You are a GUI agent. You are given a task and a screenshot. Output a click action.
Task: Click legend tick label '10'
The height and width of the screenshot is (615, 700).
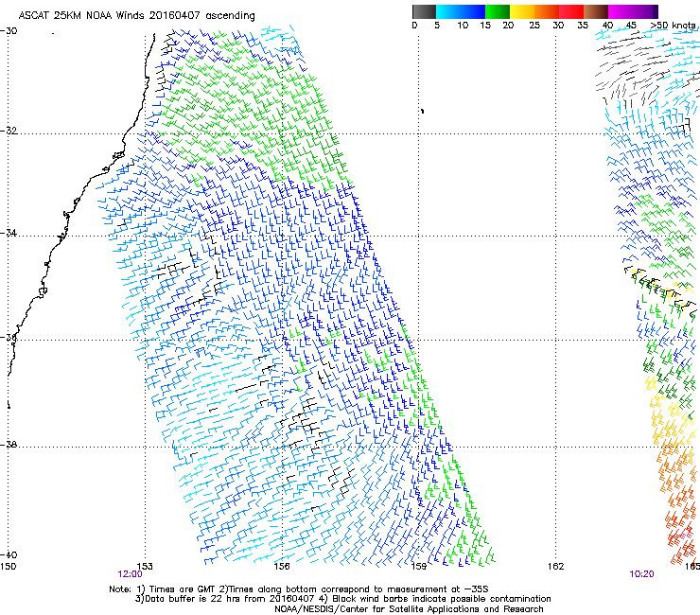click(463, 26)
